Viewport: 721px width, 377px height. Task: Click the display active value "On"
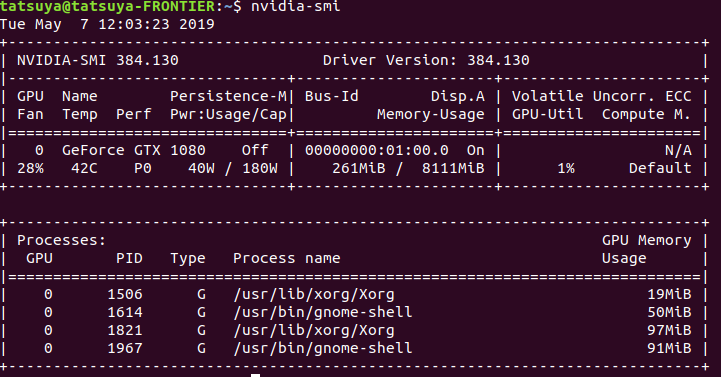pyautogui.click(x=475, y=150)
